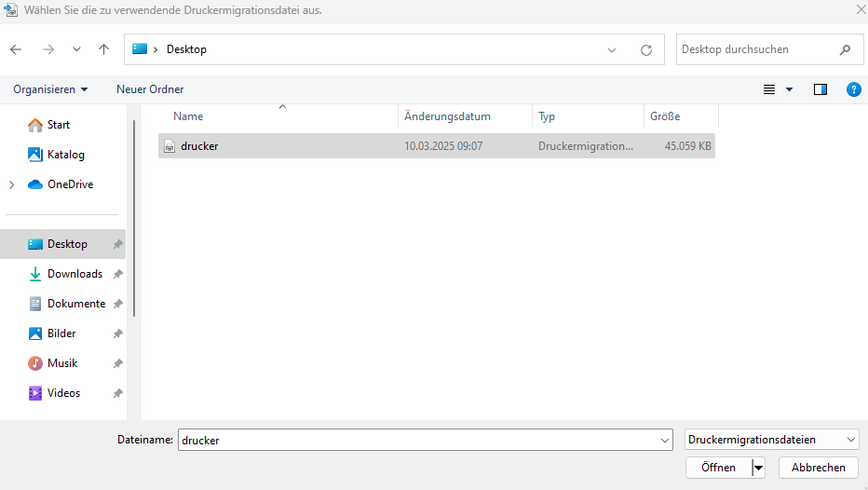
Task: Cancel the dialog with Abbrechen
Action: pyautogui.click(x=818, y=468)
